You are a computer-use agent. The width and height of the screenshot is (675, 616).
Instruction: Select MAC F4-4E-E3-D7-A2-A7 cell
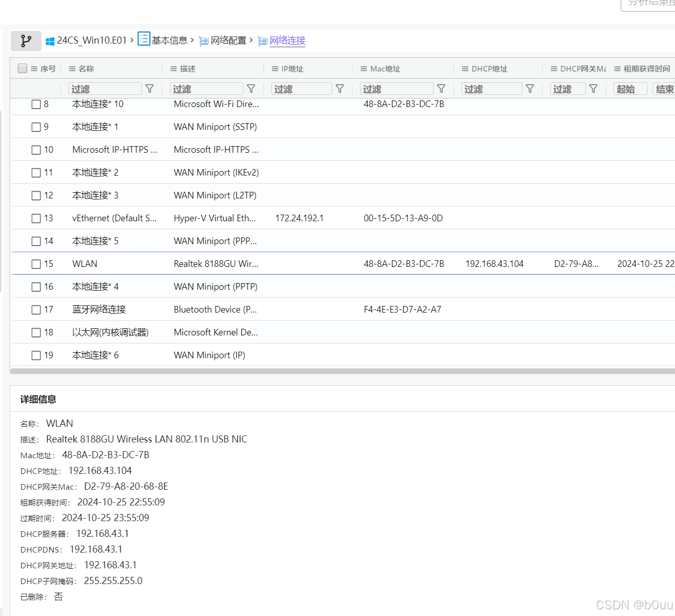[x=403, y=310]
